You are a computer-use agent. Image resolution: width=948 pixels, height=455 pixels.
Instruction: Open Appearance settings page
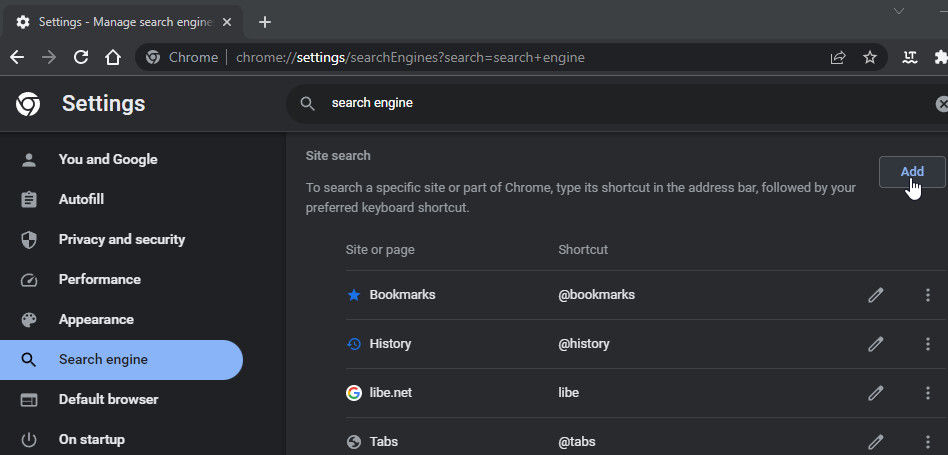pos(96,319)
